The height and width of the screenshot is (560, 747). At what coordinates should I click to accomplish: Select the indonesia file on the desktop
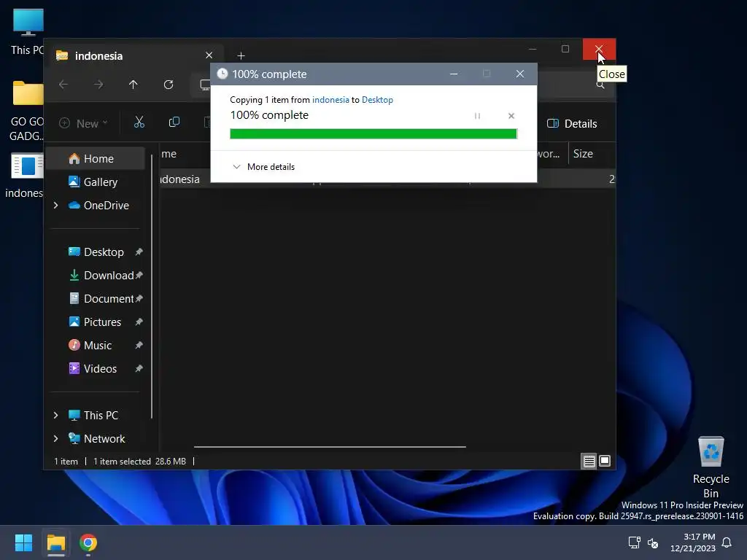click(25, 176)
